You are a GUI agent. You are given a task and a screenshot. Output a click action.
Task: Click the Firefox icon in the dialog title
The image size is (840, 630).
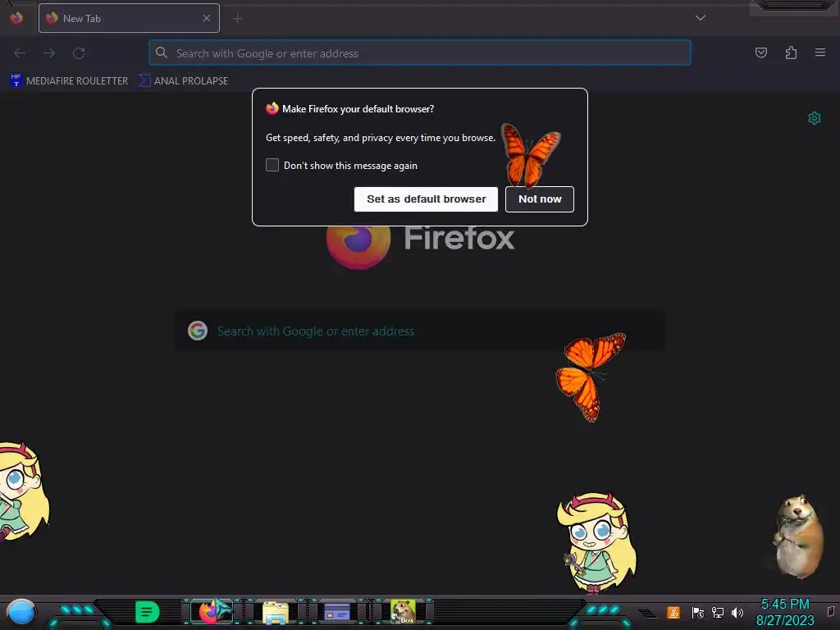point(272,108)
